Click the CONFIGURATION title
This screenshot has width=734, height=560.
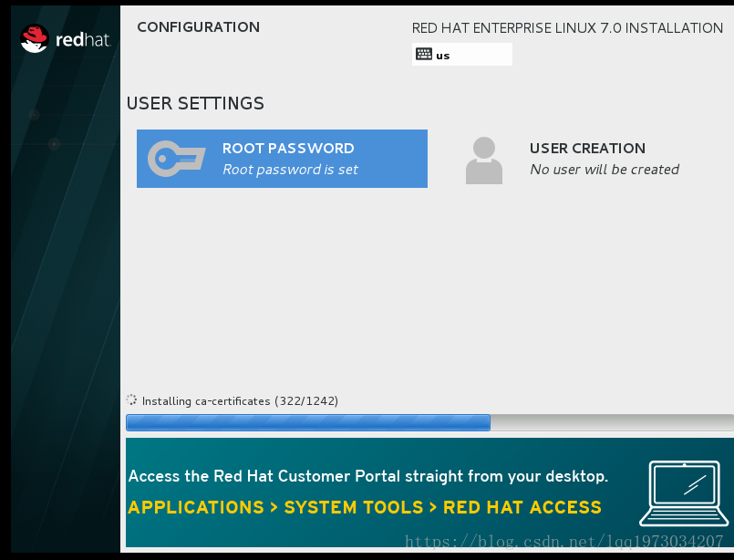tap(199, 27)
